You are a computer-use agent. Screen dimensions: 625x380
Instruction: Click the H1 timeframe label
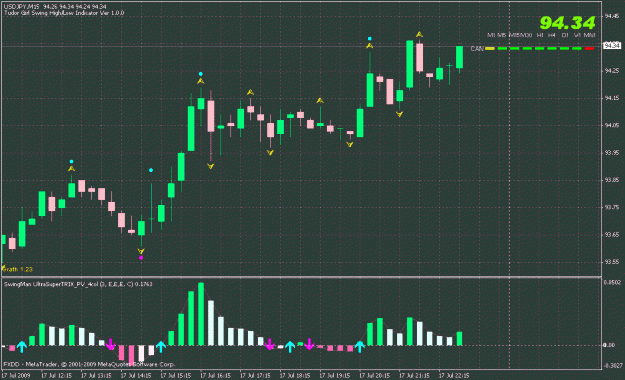pyautogui.click(x=540, y=35)
